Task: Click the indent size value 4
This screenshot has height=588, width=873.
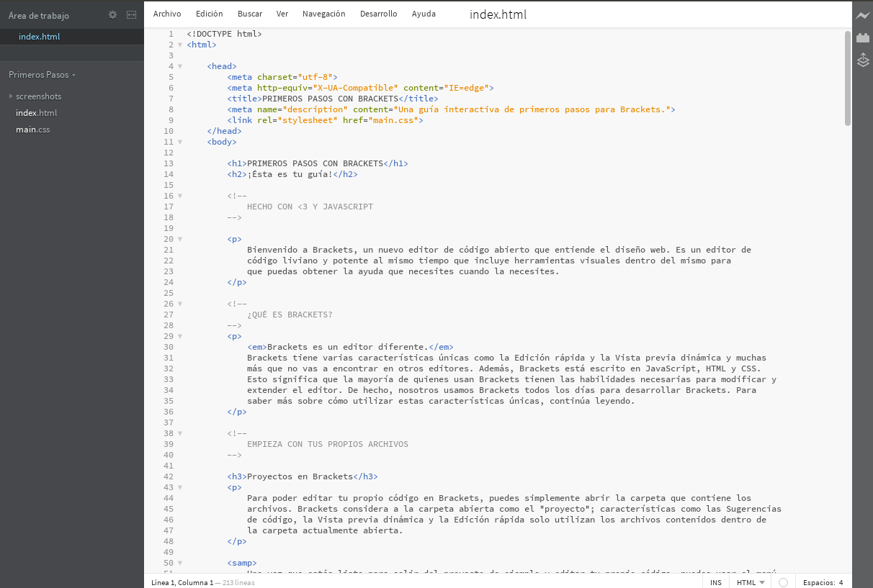Action: 841,582
